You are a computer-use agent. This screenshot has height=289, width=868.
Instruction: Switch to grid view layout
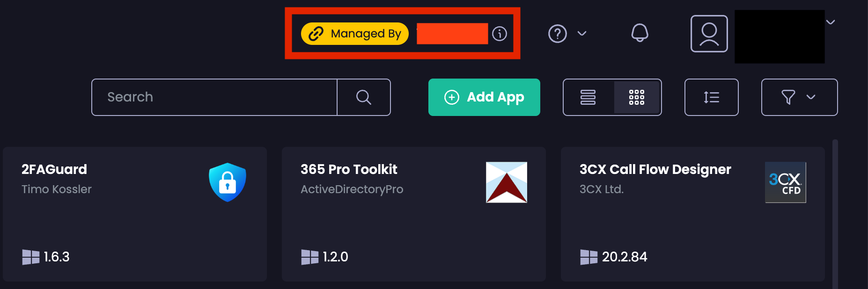point(637,97)
